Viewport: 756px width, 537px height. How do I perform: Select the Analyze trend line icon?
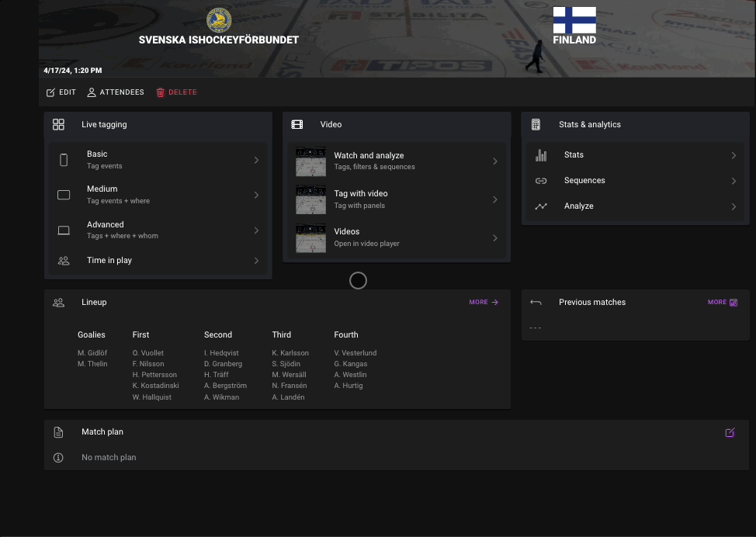click(x=541, y=206)
